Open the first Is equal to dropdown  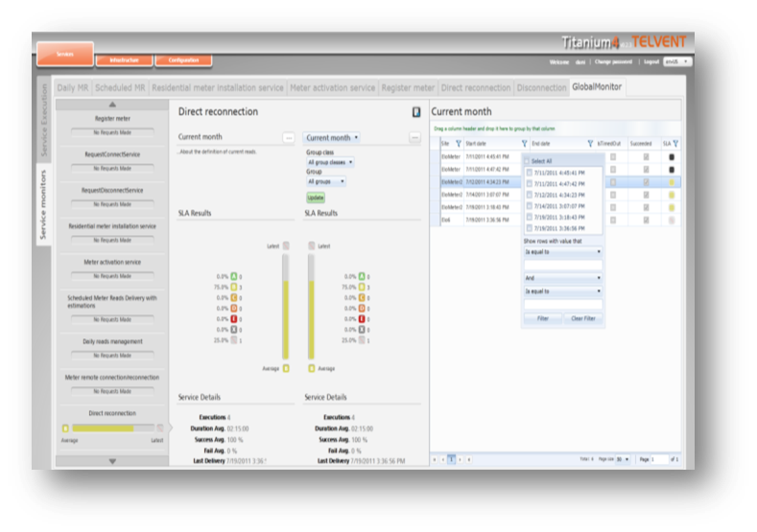(x=563, y=252)
